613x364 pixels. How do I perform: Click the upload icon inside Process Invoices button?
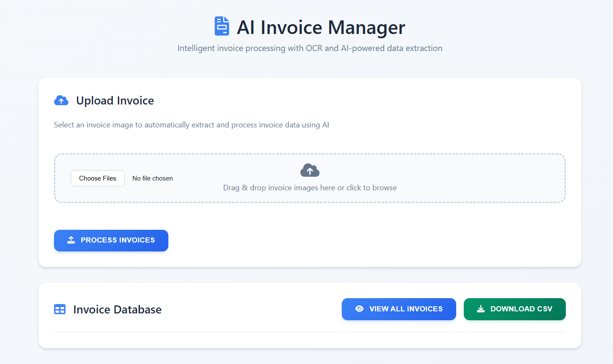71,240
